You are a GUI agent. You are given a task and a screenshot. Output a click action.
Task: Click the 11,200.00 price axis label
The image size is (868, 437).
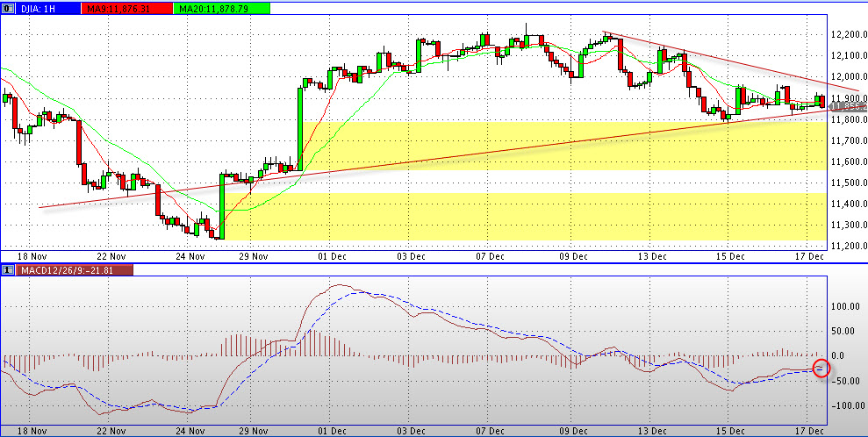(x=848, y=246)
